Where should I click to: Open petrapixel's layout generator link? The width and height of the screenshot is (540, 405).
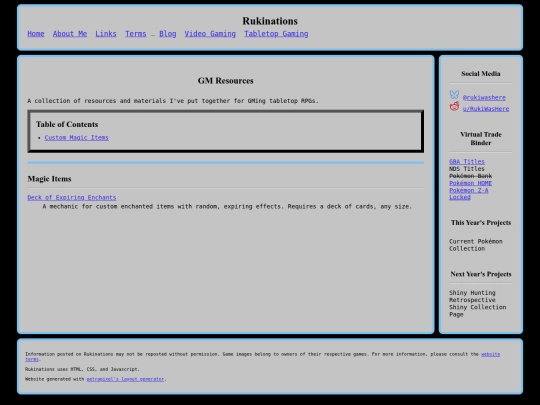tap(125, 379)
